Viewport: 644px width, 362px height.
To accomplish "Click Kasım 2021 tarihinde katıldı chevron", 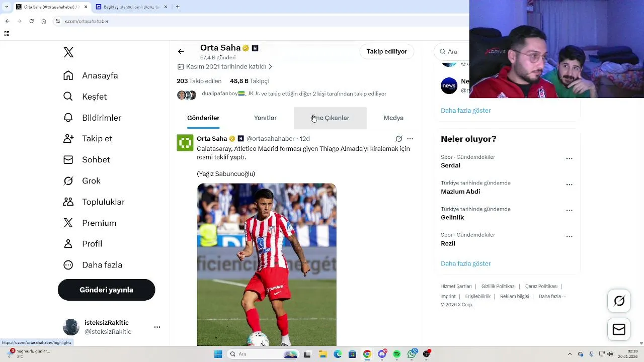I will click(270, 67).
